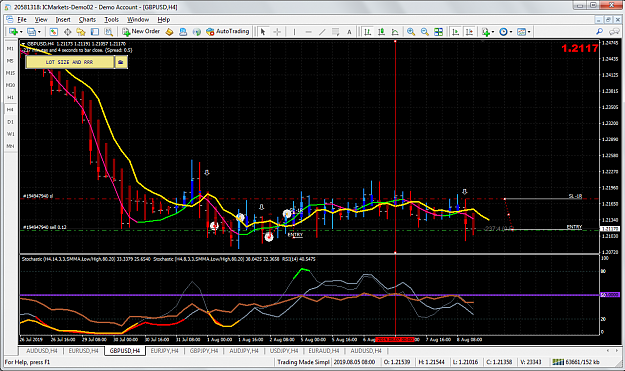
Task: Click the connection status 63661/152 kb
Action: (576, 362)
